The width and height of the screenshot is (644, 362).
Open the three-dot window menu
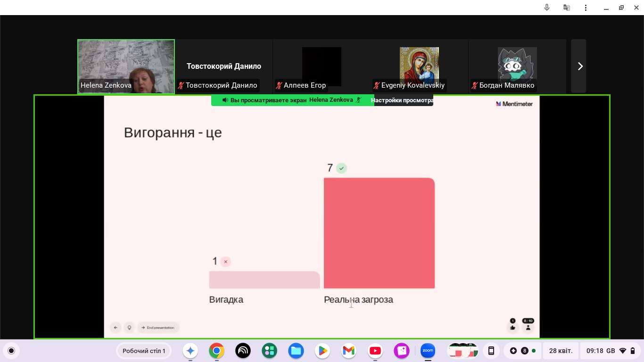[586, 8]
